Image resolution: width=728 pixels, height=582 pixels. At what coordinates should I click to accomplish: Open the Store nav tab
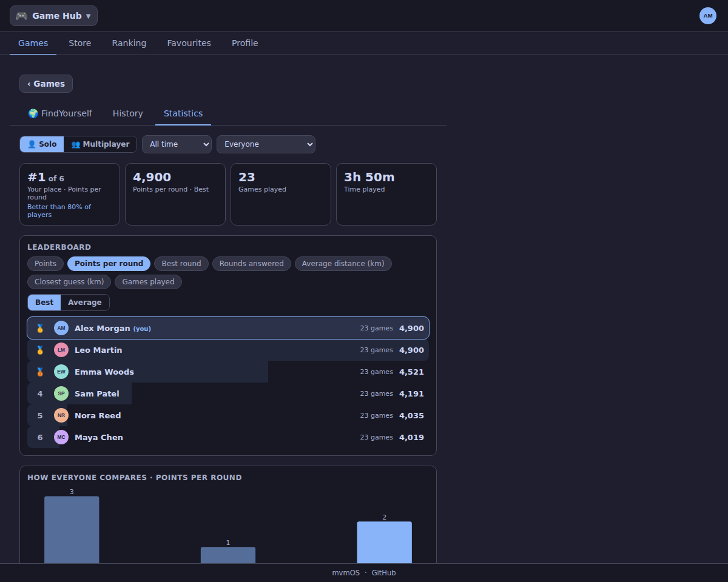(x=80, y=43)
